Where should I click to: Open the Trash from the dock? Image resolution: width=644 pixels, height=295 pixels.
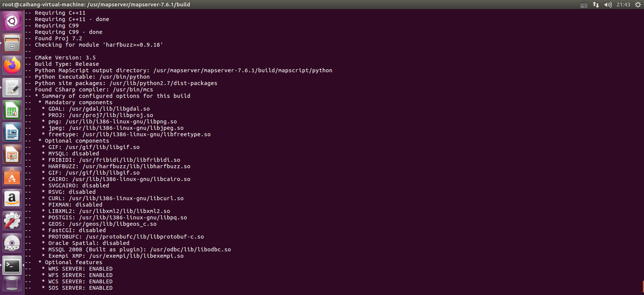tap(12, 283)
